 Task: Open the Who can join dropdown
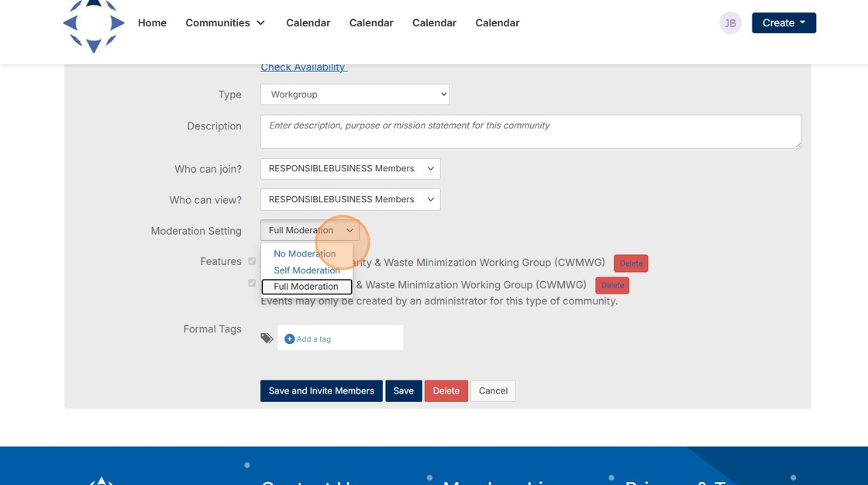click(x=350, y=169)
